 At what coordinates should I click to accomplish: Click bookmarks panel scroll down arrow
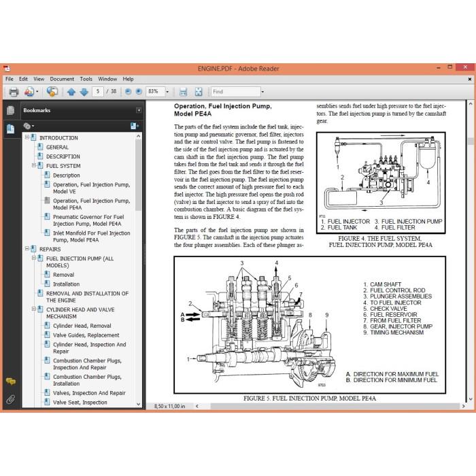(139, 404)
